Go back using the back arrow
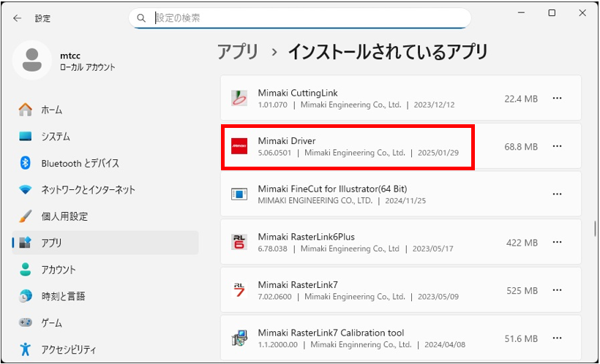Image resolution: width=600 pixels, height=364 pixels. 18,18
